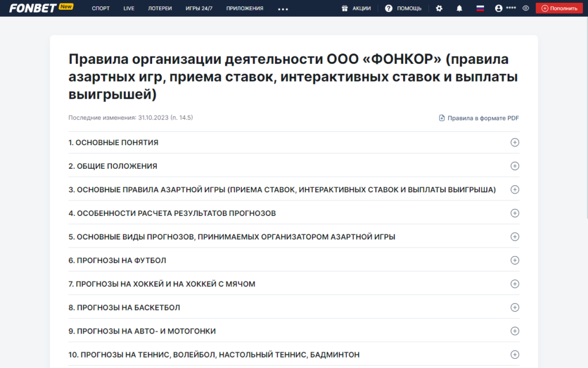Expand section 4 plus icon
Screen dimensions: 588x368
pyautogui.click(x=514, y=213)
